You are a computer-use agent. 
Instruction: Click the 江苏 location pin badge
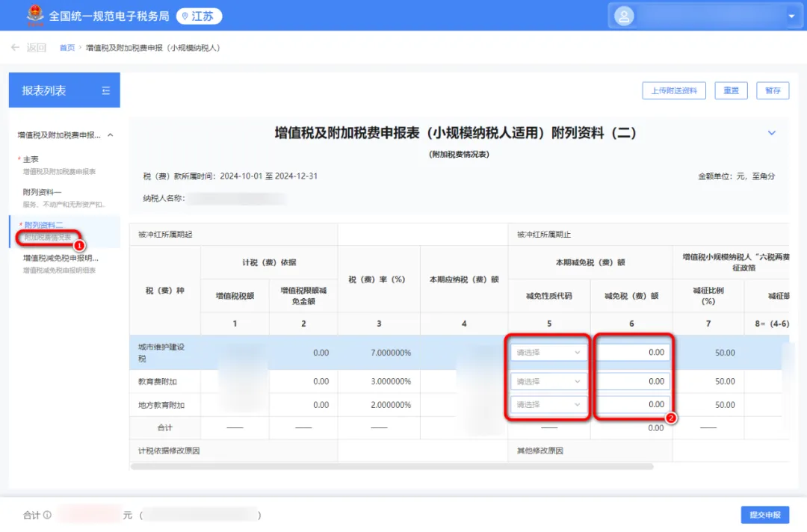point(199,16)
